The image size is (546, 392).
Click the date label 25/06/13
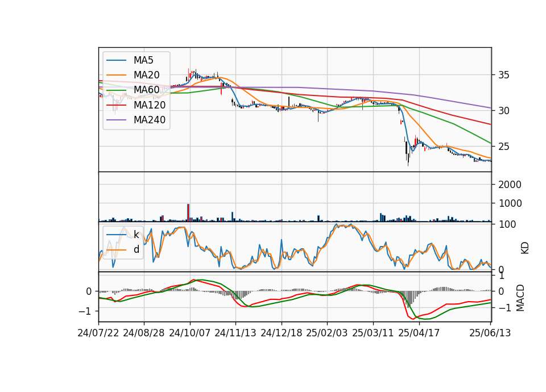[x=490, y=333]
